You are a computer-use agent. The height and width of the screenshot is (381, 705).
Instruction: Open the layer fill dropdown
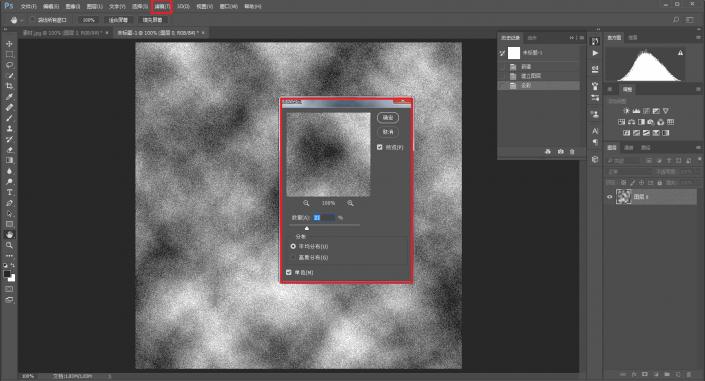tap(698, 183)
